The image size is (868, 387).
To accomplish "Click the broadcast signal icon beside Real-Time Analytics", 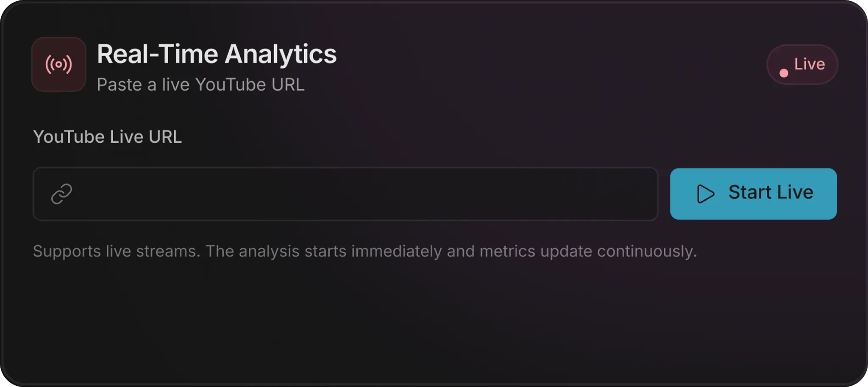I will pyautogui.click(x=58, y=64).
